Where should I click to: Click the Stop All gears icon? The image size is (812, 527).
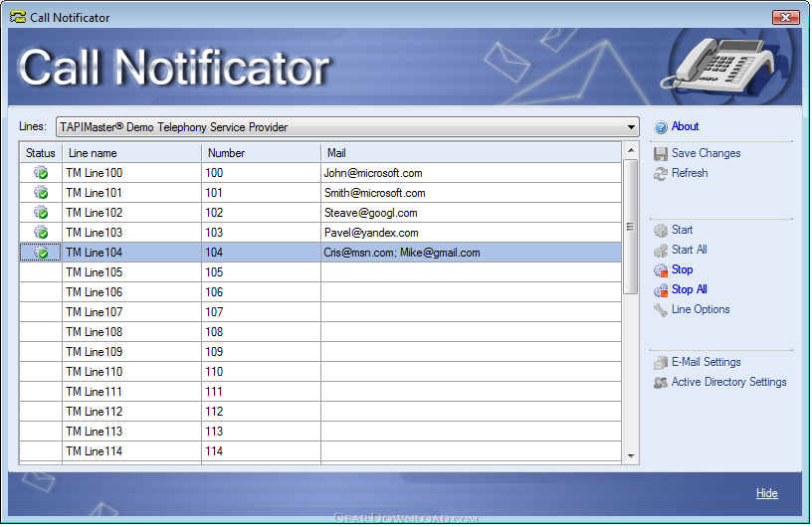(x=661, y=290)
